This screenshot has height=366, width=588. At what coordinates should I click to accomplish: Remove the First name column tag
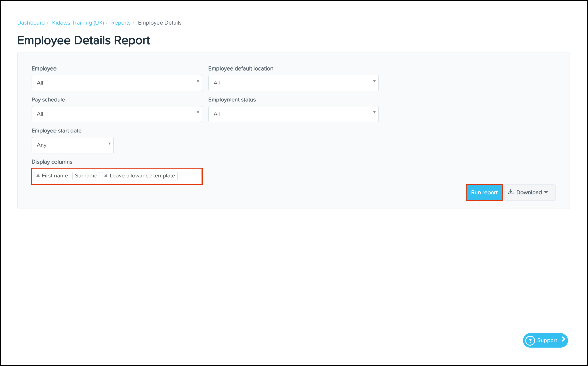point(38,176)
